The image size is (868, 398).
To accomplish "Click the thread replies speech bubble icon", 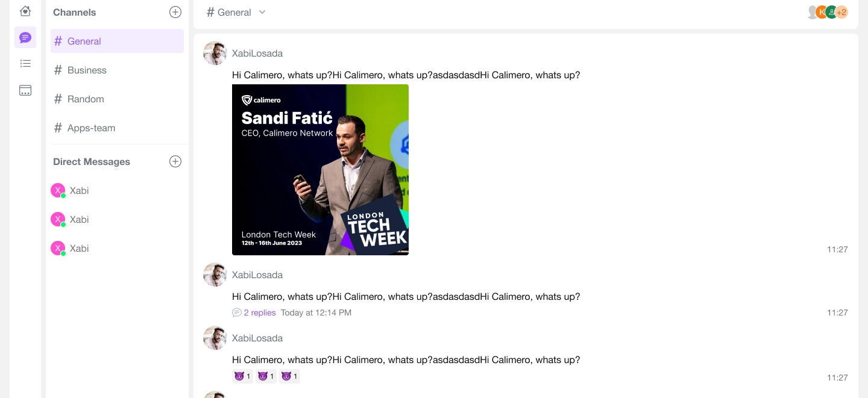I will click(x=237, y=312).
